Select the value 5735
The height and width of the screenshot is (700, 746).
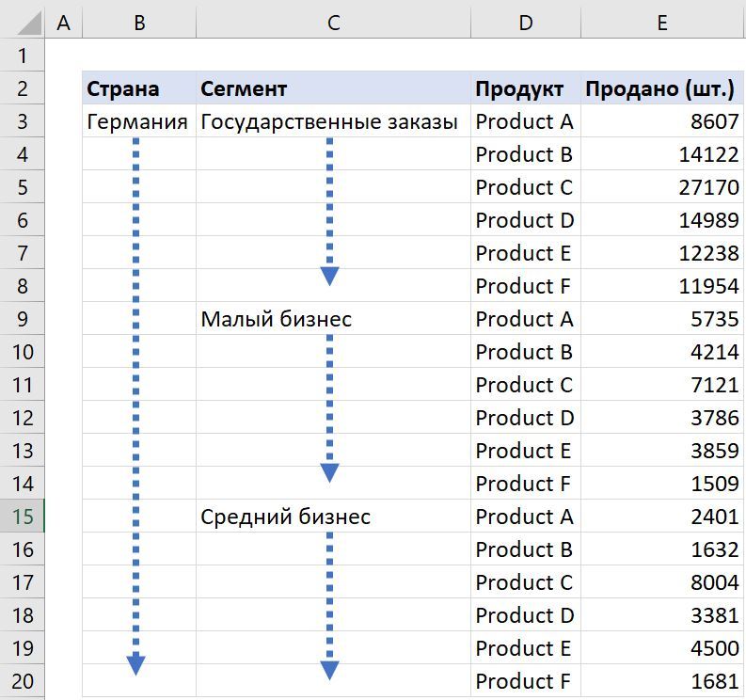point(662,318)
